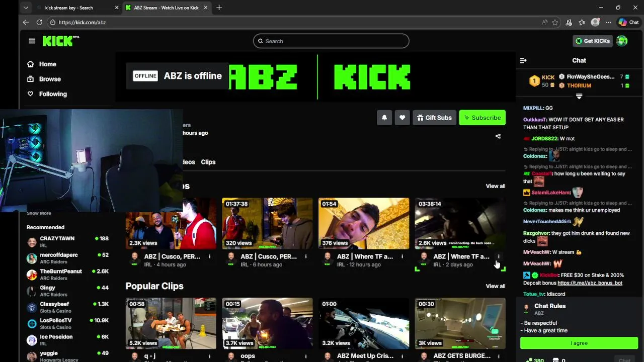Click the THORIUM leaderboard entry in chat
This screenshot has height=362, width=644.
click(594, 85)
